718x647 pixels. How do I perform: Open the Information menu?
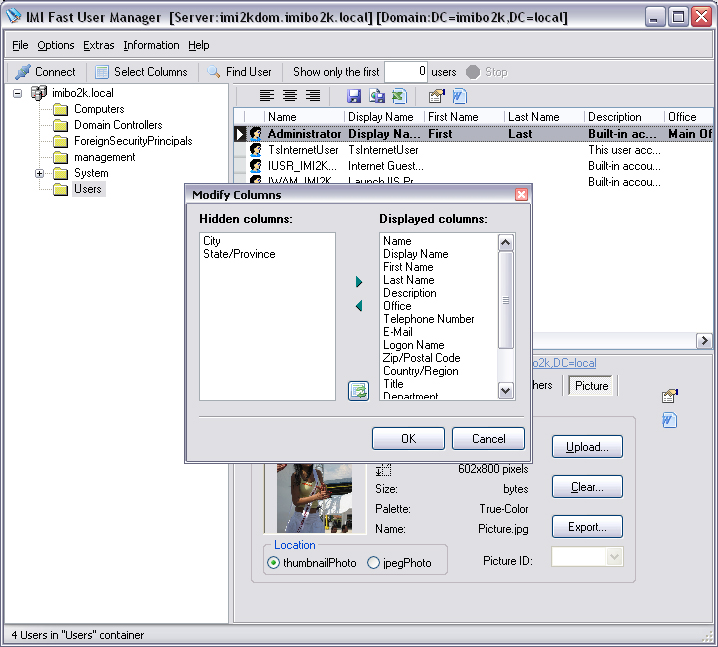[x=151, y=45]
